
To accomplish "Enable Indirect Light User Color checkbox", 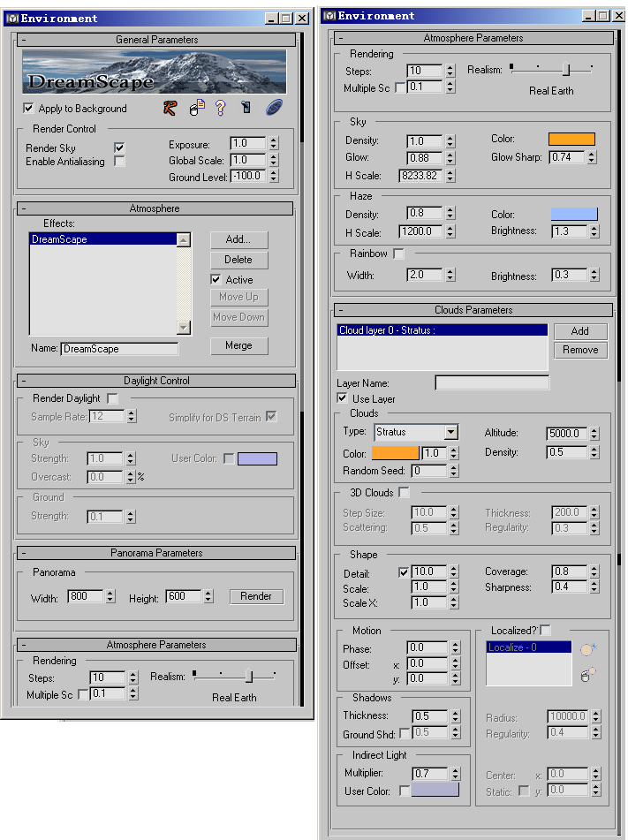I will (405, 791).
